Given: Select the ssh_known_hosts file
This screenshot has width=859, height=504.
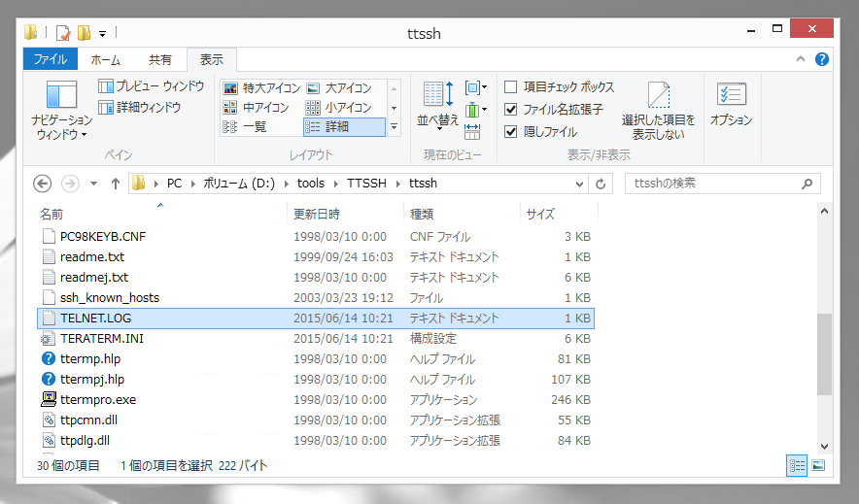Looking at the screenshot, I should [x=316, y=298].
